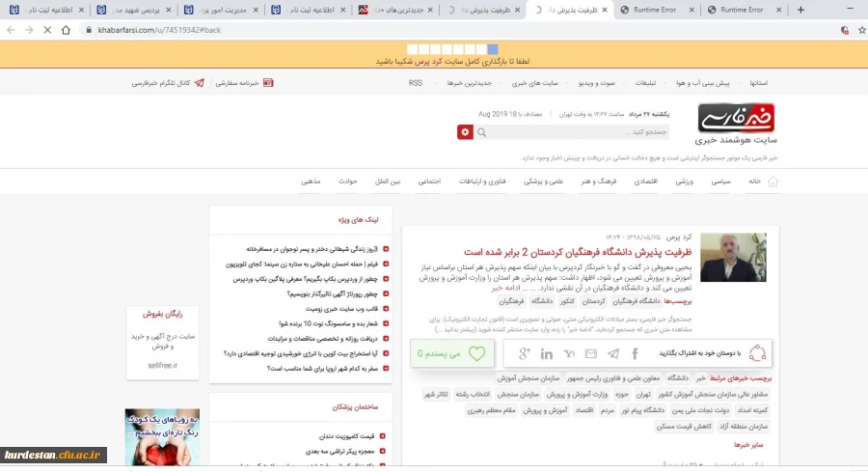Open خبرنامه سفارشی custom newsletter link

click(244, 83)
